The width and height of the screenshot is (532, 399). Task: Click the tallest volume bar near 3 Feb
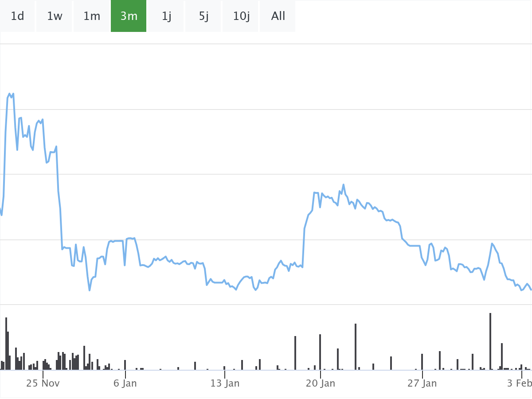coord(490,341)
